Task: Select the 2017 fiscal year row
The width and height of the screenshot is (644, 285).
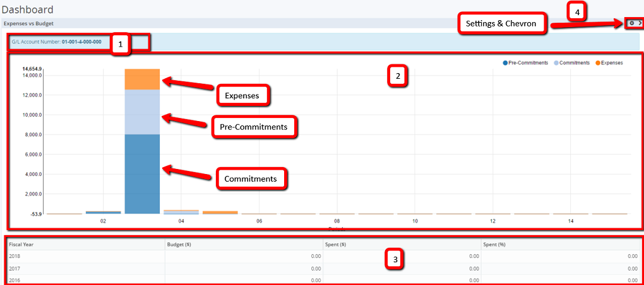Action: click(x=16, y=268)
